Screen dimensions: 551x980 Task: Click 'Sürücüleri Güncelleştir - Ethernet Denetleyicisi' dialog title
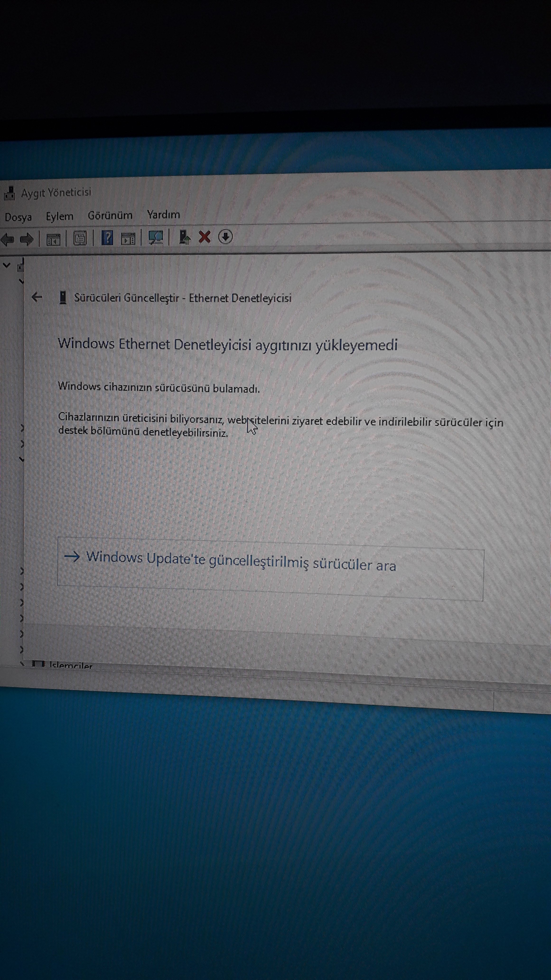click(183, 298)
